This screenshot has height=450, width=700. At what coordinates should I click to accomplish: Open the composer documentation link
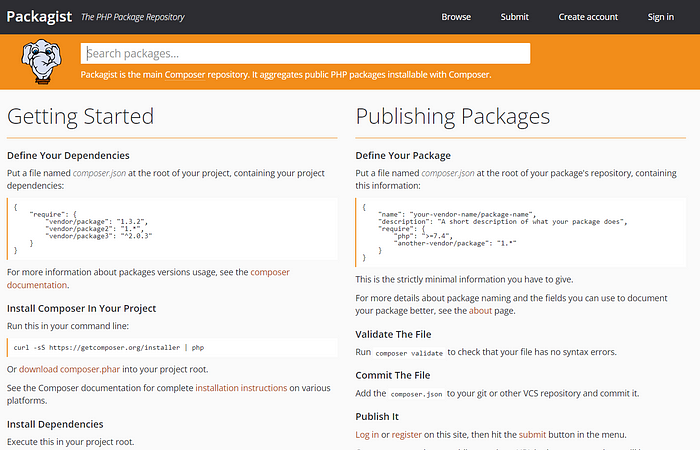click(x=148, y=279)
